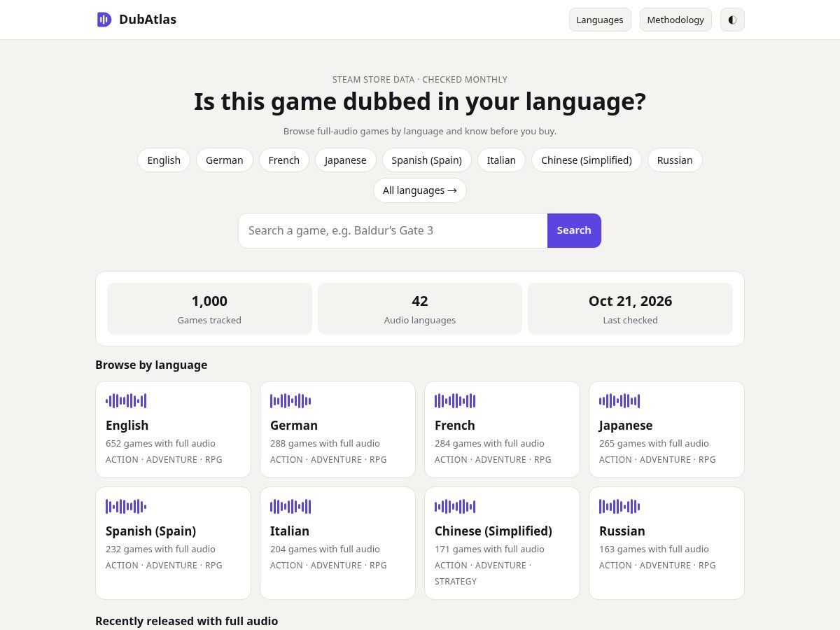Click the waveform icon on the Russian card

(x=619, y=507)
